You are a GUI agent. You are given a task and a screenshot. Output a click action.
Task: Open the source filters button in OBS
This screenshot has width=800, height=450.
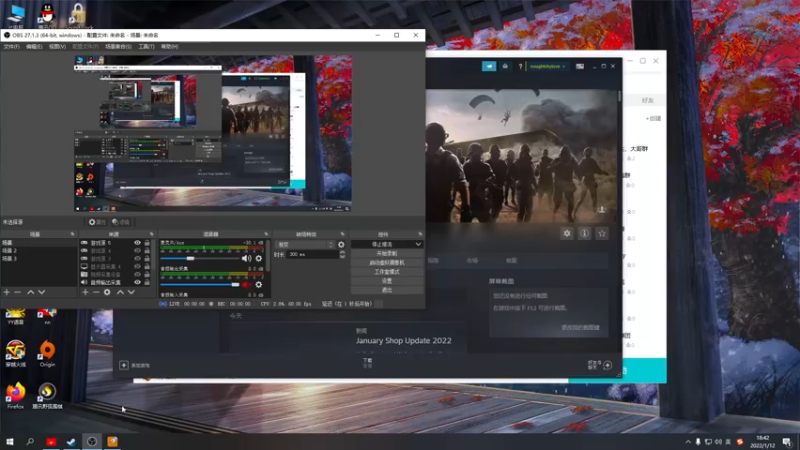121,222
